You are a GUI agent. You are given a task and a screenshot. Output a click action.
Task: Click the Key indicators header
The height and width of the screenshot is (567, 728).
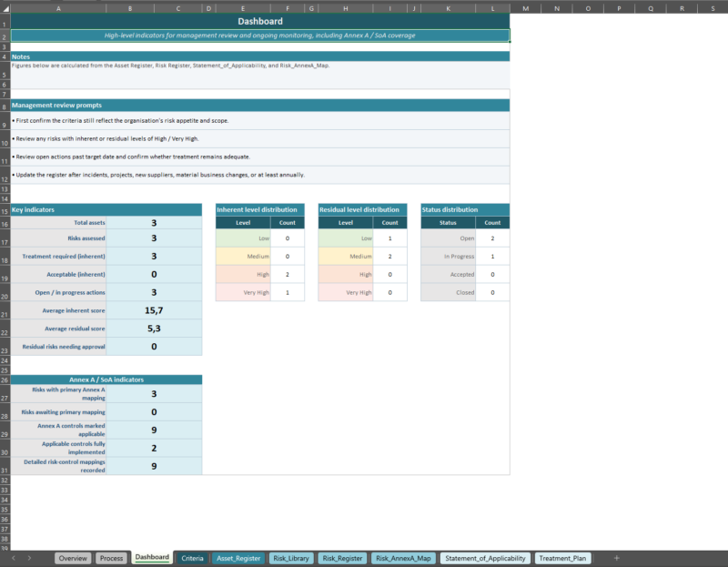(106, 210)
